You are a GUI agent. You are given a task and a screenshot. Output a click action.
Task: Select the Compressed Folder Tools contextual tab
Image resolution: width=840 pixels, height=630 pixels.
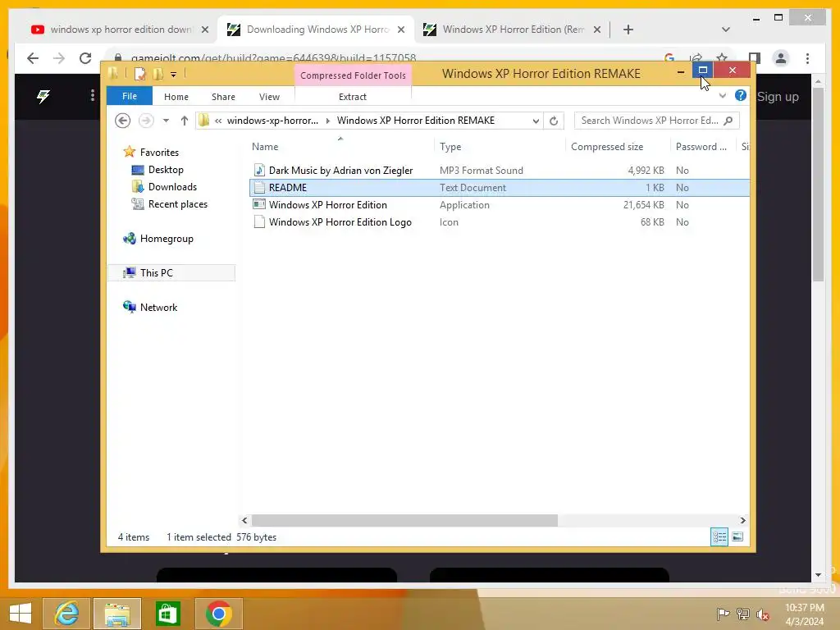353,75
